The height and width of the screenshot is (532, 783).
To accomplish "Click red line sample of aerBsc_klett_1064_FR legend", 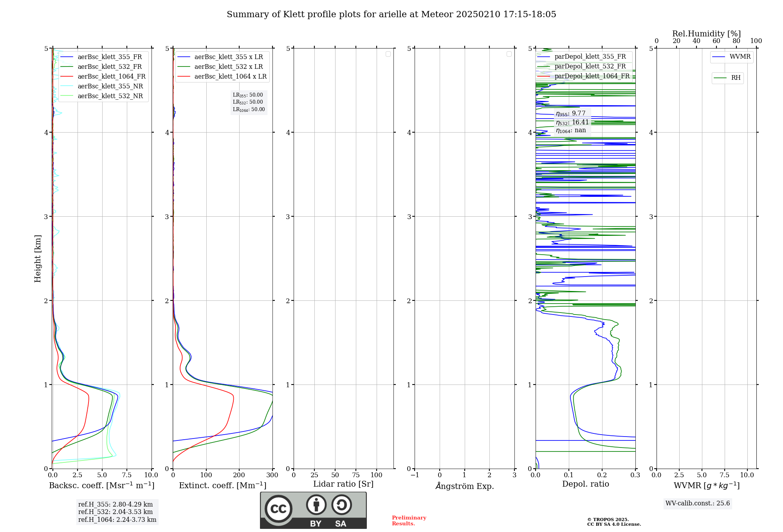I will [67, 77].
